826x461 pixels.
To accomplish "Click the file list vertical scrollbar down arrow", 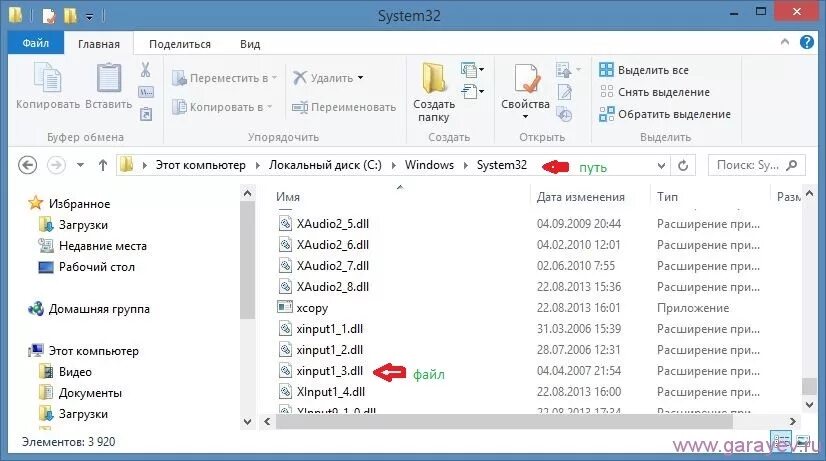I will (810, 405).
